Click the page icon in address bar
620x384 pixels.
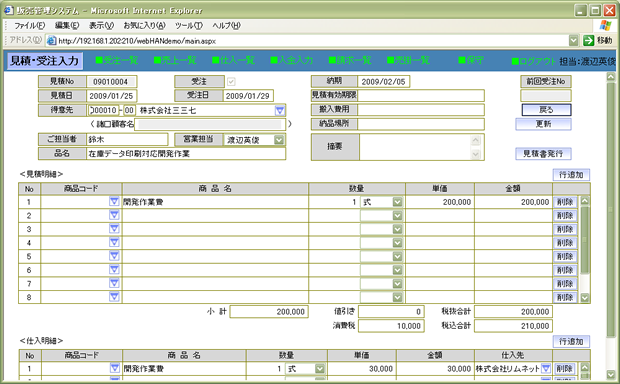coord(51,41)
